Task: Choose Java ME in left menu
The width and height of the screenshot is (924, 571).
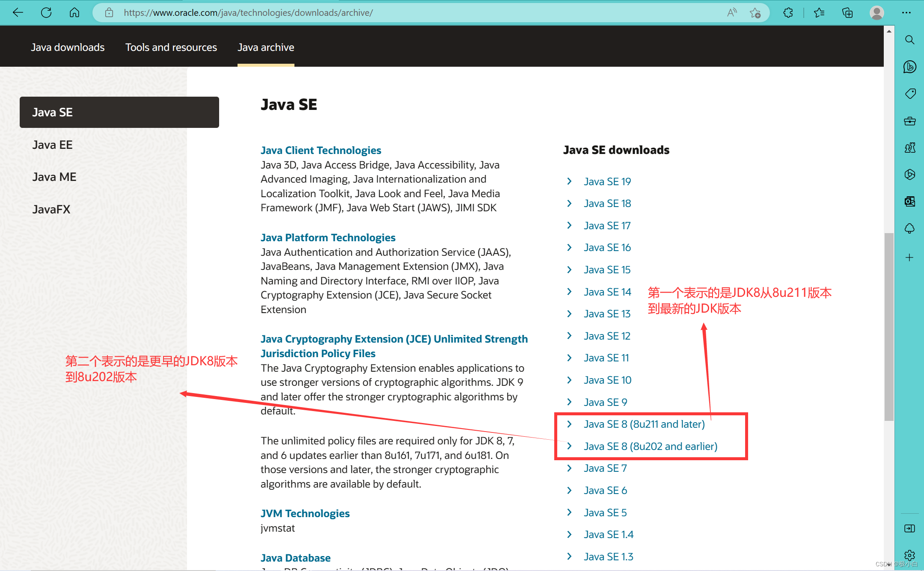Action: tap(54, 177)
